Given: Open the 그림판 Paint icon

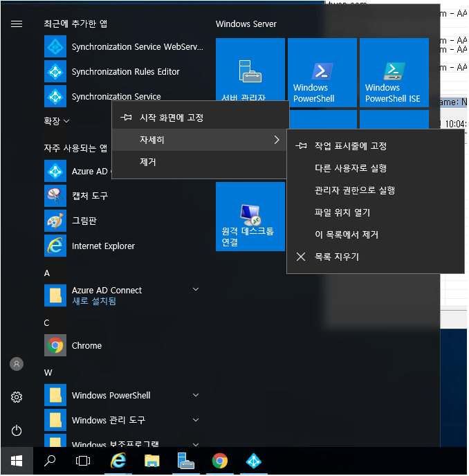Looking at the screenshot, I should pyautogui.click(x=55, y=221).
